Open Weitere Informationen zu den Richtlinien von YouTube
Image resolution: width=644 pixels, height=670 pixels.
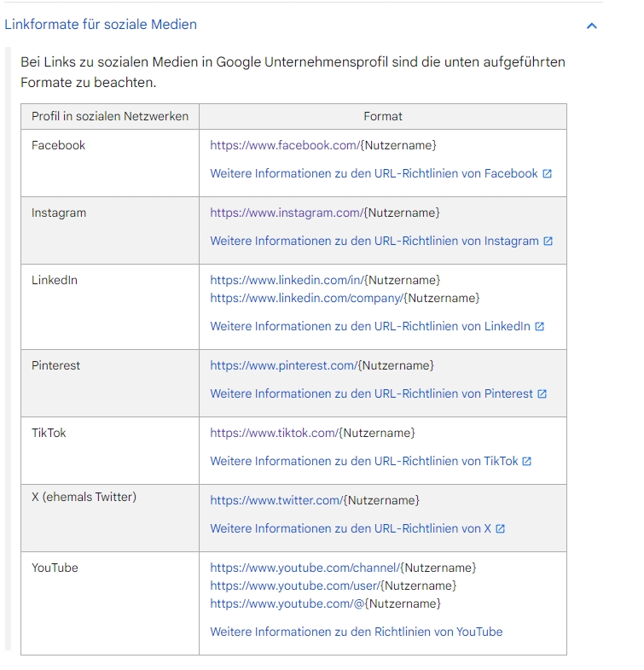coord(357,632)
